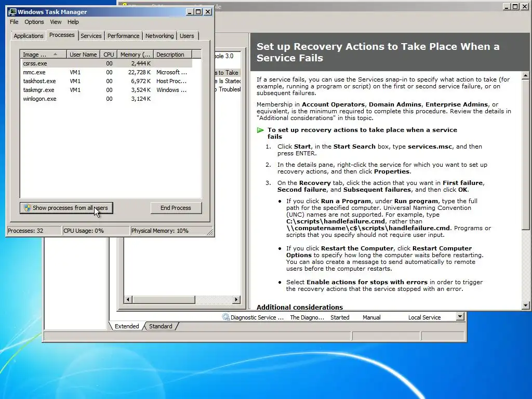The image size is (532, 399).
Task: Select Extended tab in Services window
Action: coord(127,326)
